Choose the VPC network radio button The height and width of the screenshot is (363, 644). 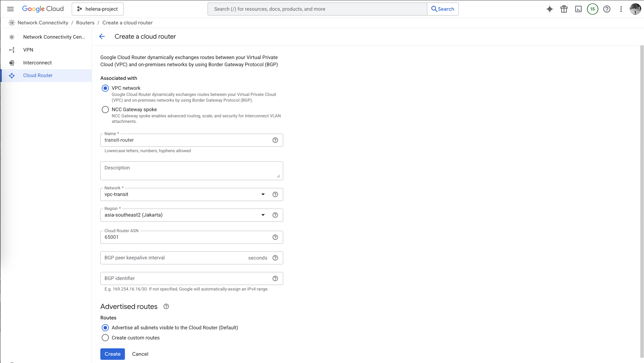tap(105, 88)
